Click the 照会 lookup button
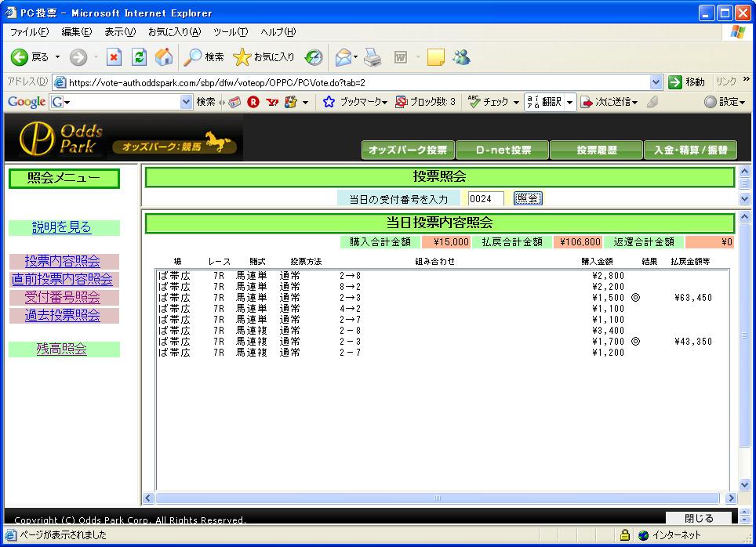756x547 pixels. [x=528, y=198]
